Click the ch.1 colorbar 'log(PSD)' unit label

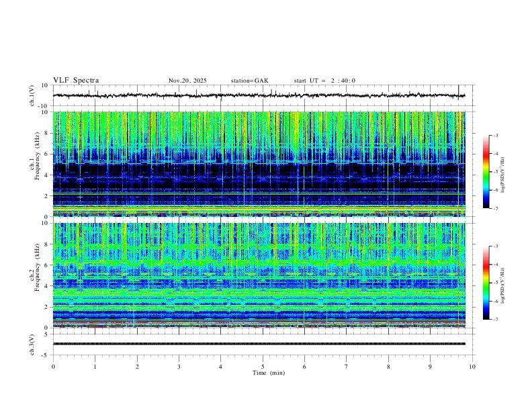click(x=503, y=175)
